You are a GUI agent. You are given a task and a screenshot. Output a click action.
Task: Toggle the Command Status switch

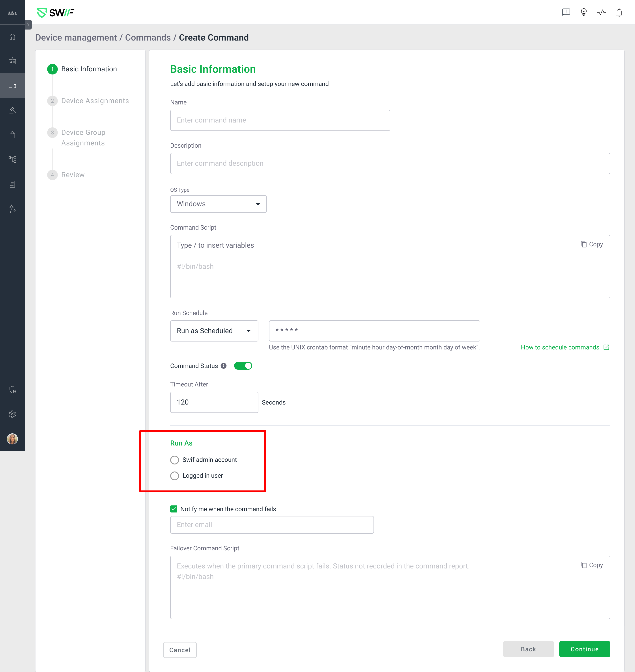[x=243, y=366]
